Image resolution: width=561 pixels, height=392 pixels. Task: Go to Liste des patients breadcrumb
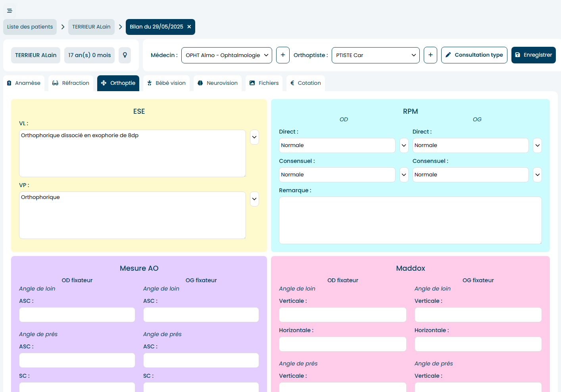tap(30, 27)
